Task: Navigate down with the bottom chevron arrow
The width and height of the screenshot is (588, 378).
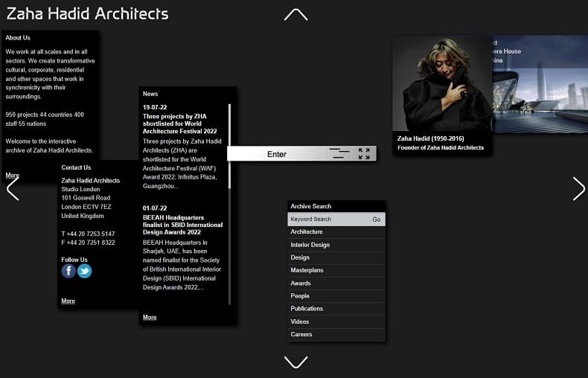Action: coord(296,362)
